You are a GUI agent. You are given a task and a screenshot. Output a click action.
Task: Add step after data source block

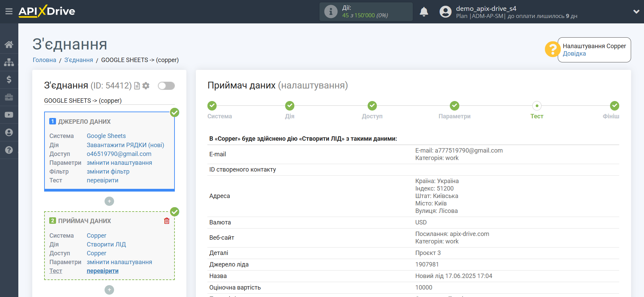coord(109,201)
